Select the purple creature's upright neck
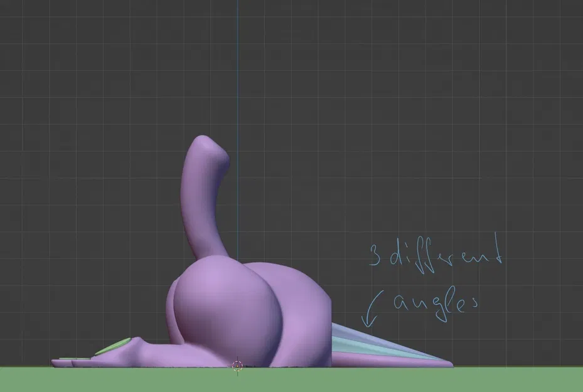The width and height of the screenshot is (583, 392). tap(203, 197)
